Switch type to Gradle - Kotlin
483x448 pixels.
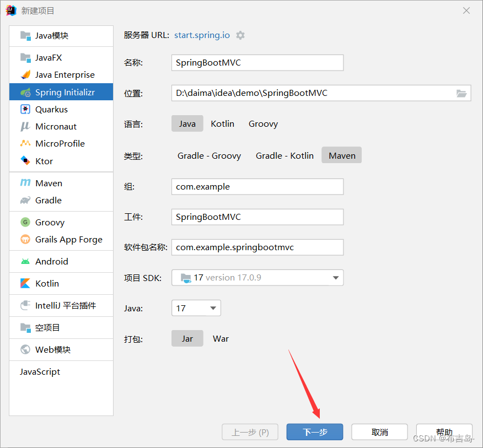285,155
